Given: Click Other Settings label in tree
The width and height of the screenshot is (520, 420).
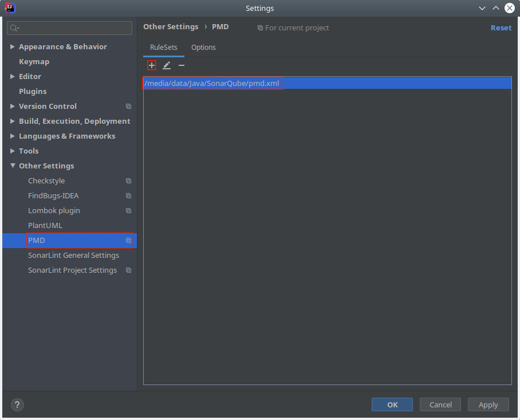Looking at the screenshot, I should pyautogui.click(x=46, y=166).
